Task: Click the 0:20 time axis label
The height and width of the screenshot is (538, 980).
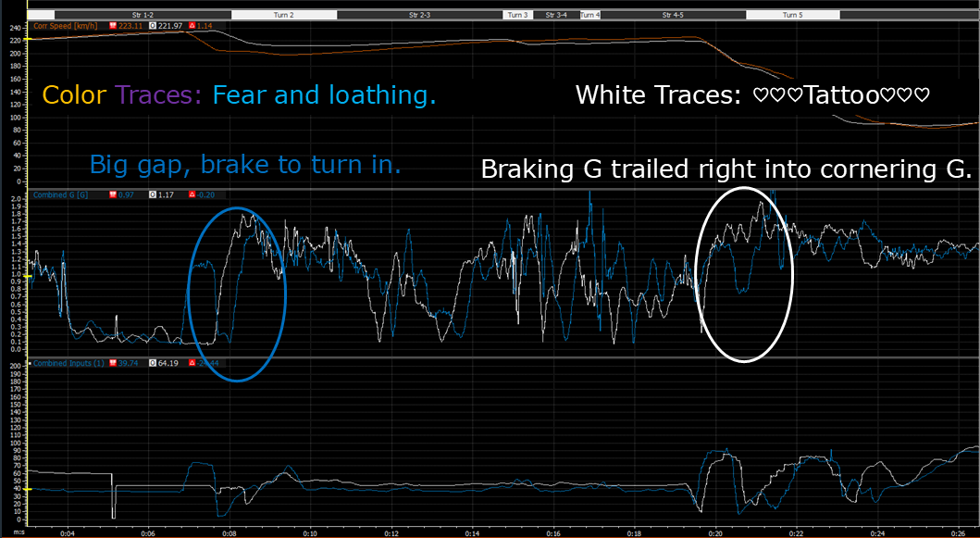Action: point(715,533)
